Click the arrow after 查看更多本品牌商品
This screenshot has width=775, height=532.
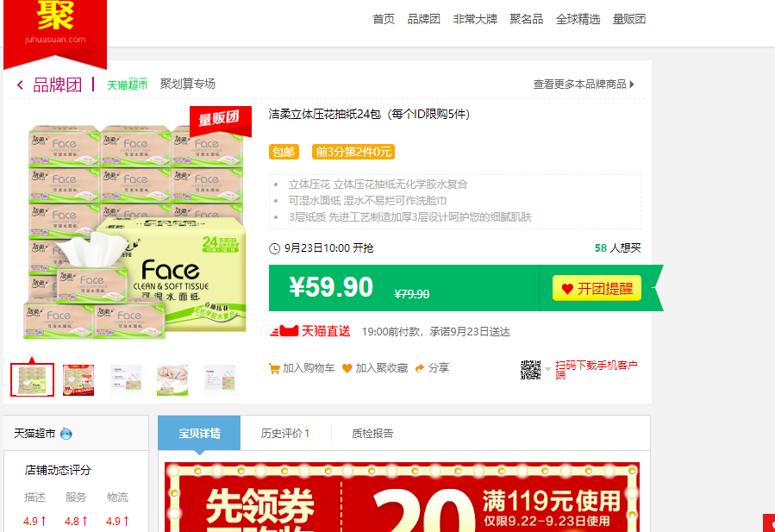point(632,84)
